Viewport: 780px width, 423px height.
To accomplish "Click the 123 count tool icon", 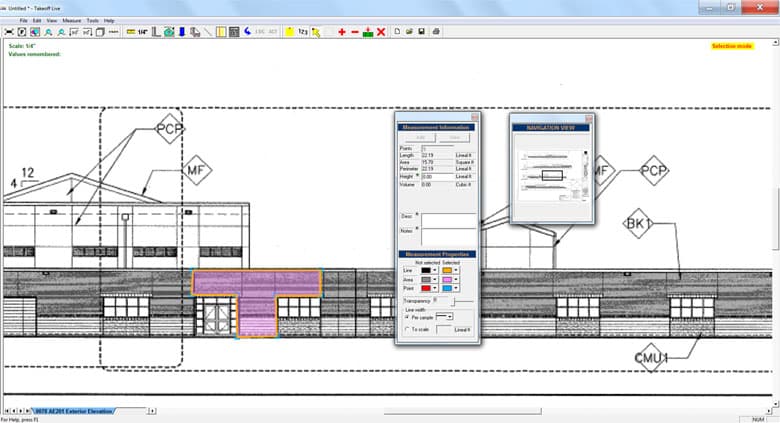I will click(302, 32).
